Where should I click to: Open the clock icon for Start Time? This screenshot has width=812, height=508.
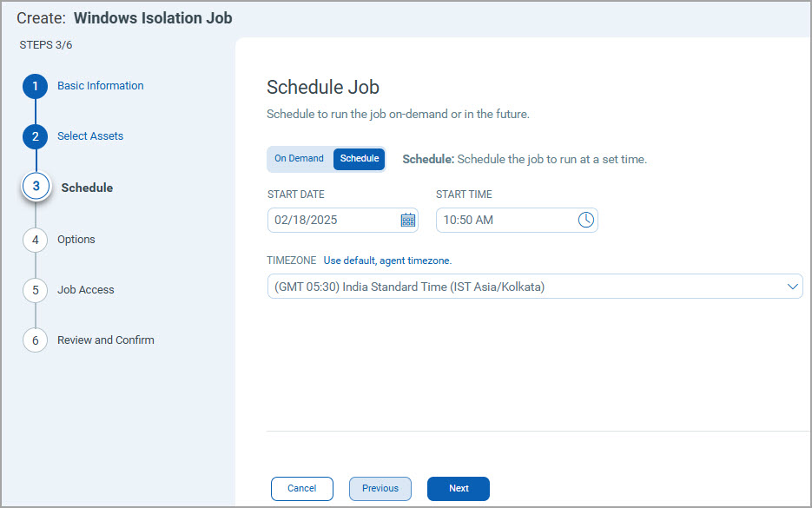click(585, 220)
